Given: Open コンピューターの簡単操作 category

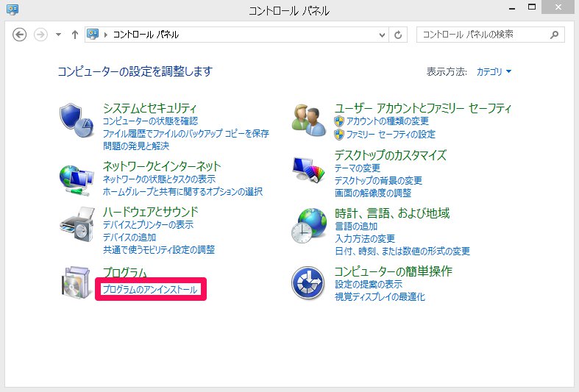Looking at the screenshot, I should coord(394,271).
